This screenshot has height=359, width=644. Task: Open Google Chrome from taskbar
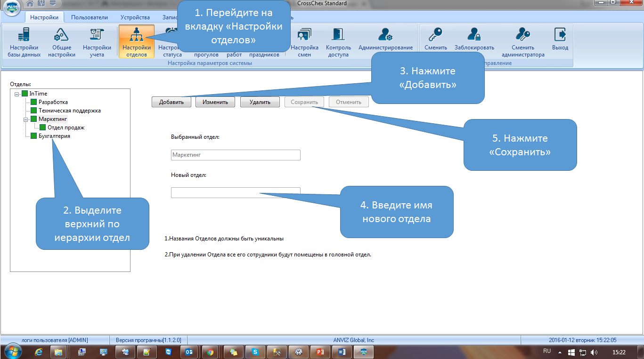click(x=210, y=351)
